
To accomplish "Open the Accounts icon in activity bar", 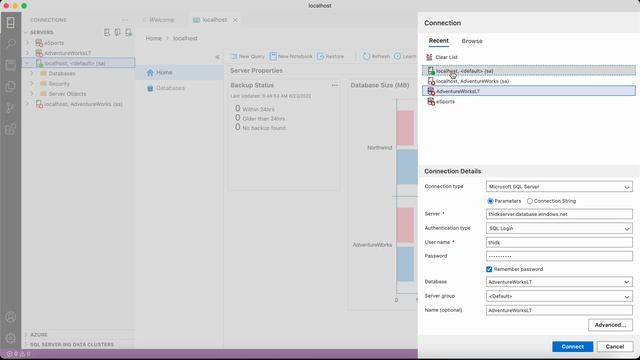I will [x=11, y=317].
